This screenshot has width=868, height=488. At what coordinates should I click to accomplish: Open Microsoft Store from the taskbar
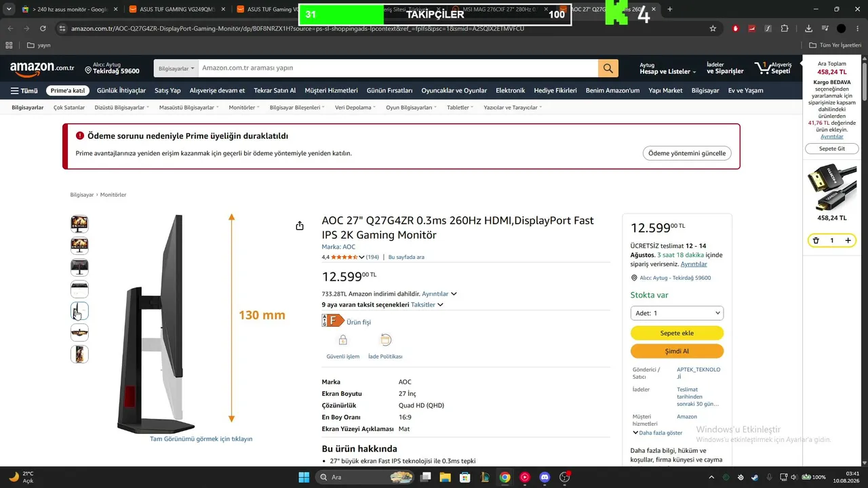(x=465, y=477)
